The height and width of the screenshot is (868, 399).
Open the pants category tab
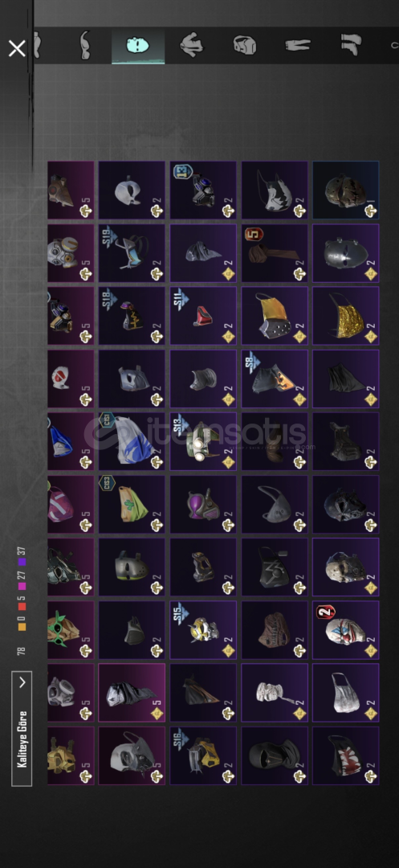pos(298,45)
